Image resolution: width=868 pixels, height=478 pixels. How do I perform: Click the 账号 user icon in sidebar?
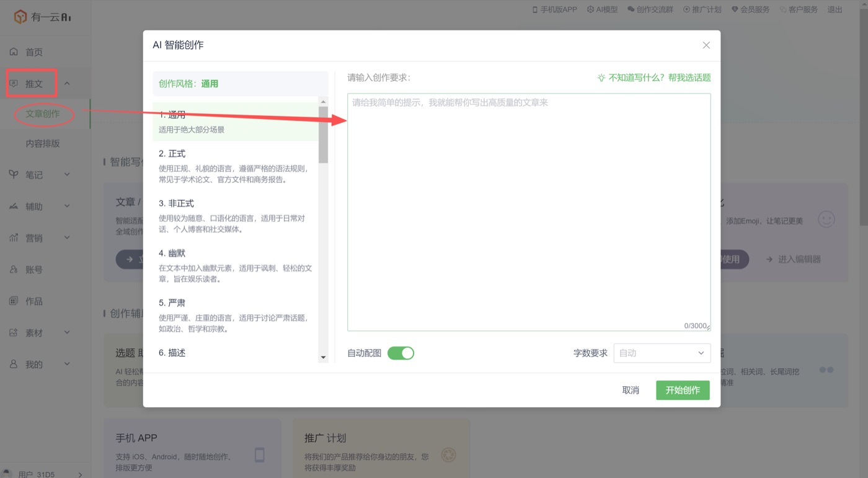coord(14,270)
